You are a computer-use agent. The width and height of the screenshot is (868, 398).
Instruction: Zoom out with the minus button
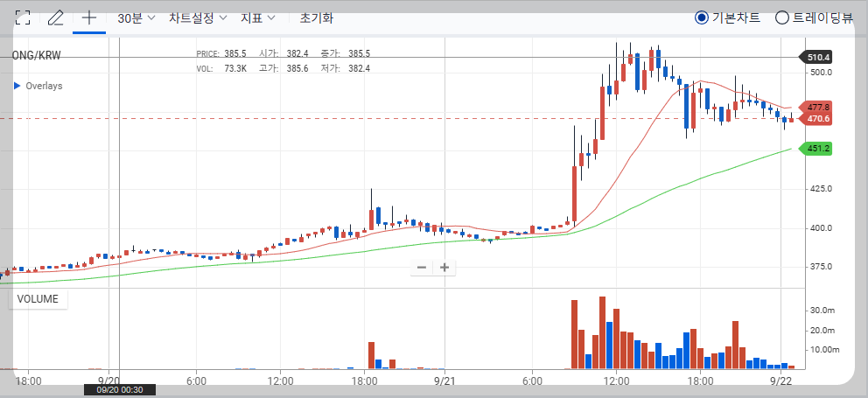(422, 268)
